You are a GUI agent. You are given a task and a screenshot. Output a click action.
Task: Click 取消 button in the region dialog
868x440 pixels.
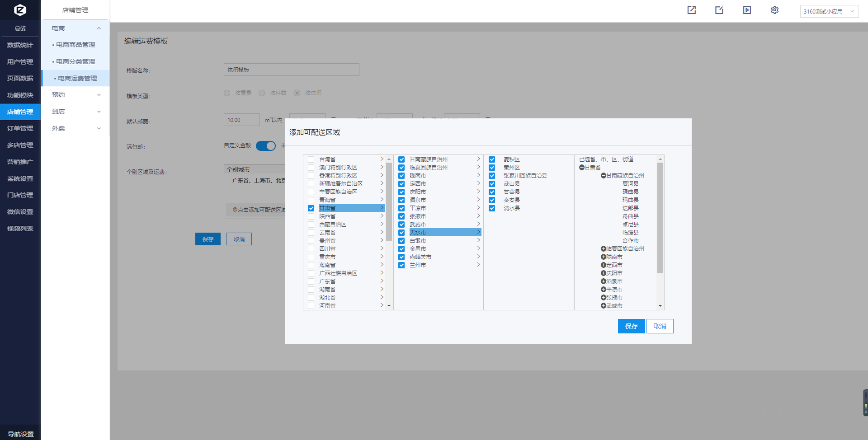tap(660, 326)
